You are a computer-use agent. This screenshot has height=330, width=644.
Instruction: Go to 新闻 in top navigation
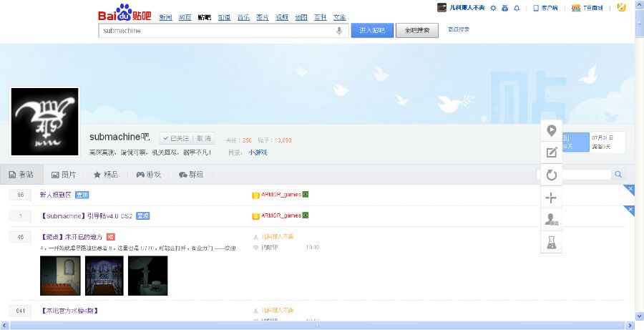pyautogui.click(x=165, y=17)
